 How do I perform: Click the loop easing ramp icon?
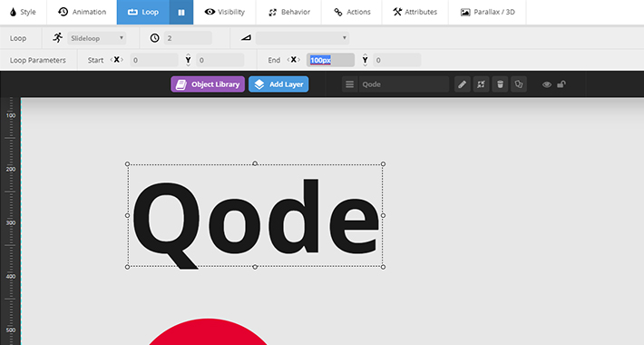[246, 38]
